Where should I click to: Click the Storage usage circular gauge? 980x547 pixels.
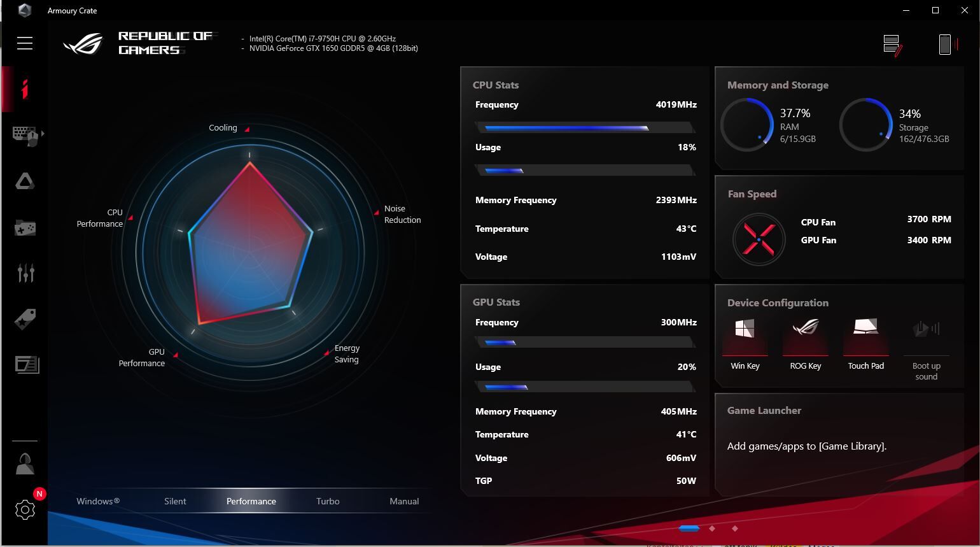tap(866, 125)
